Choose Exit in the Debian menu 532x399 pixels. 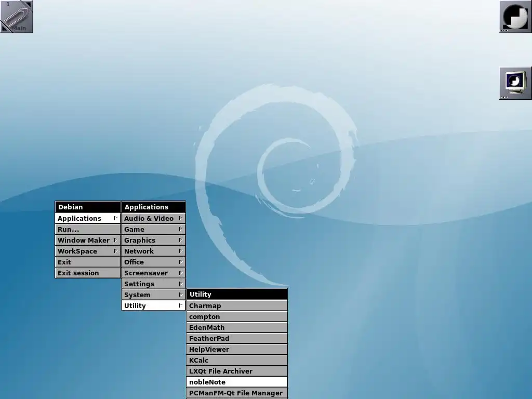coord(87,262)
